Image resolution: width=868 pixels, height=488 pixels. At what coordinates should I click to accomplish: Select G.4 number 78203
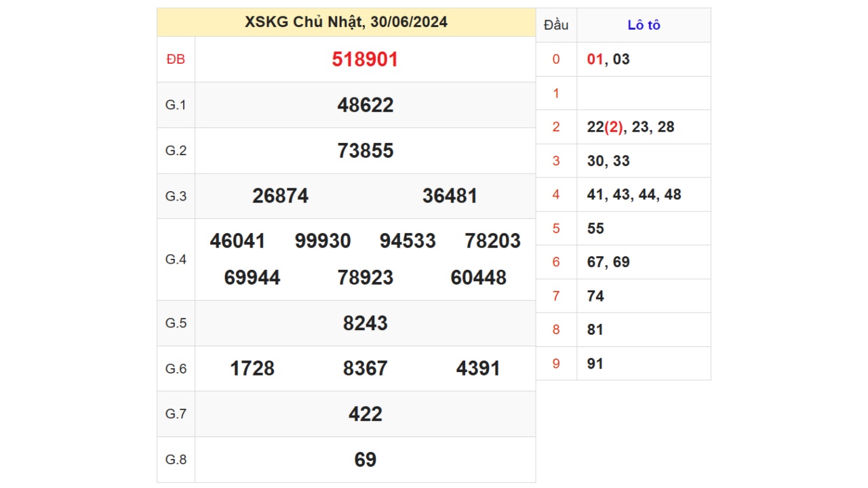click(x=493, y=241)
